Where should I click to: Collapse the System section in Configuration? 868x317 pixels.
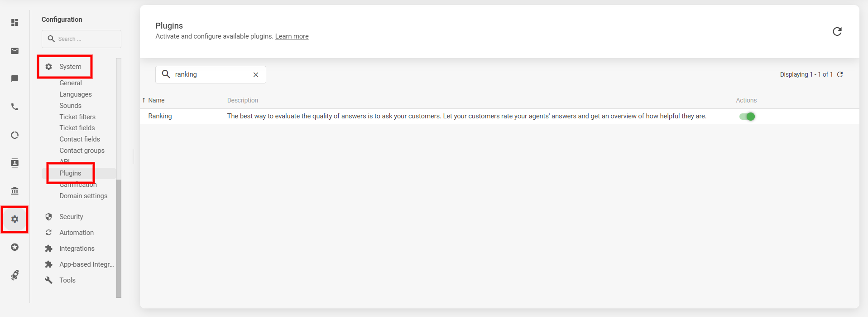tap(70, 67)
